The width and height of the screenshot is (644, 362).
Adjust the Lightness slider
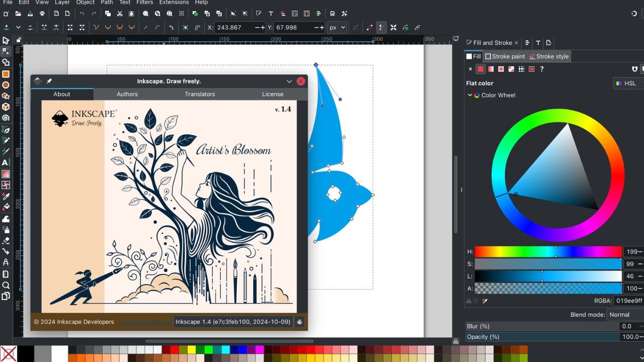[548, 276]
